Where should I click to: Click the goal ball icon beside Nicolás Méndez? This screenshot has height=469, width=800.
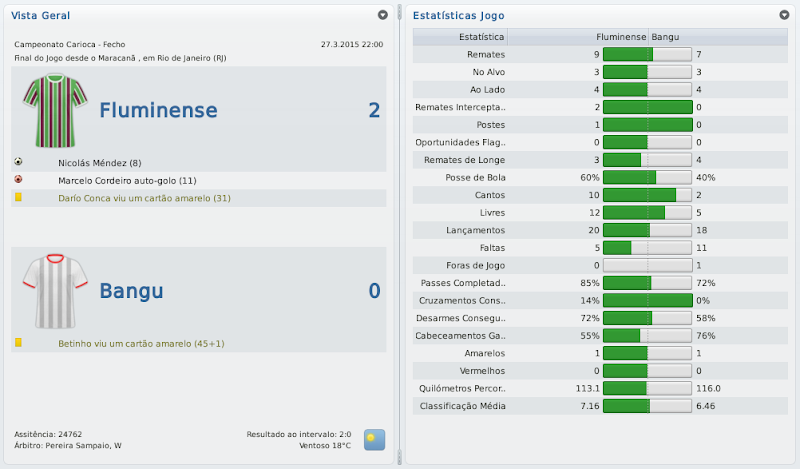coord(18,162)
